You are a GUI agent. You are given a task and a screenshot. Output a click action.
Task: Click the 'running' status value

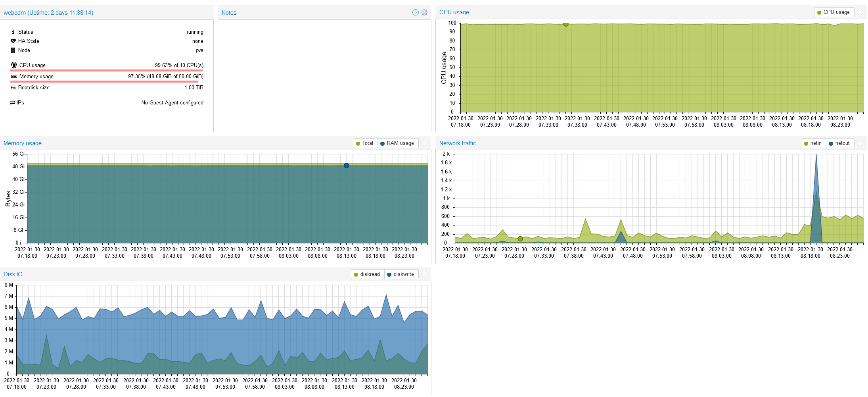pos(195,32)
